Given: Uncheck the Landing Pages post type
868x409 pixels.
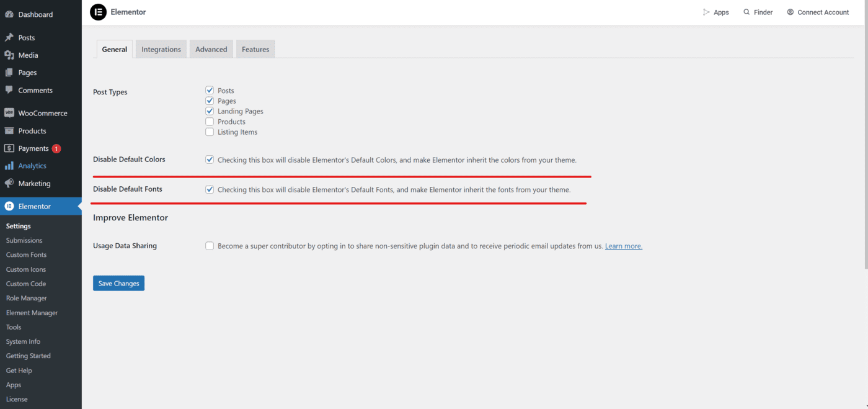Looking at the screenshot, I should click(210, 111).
